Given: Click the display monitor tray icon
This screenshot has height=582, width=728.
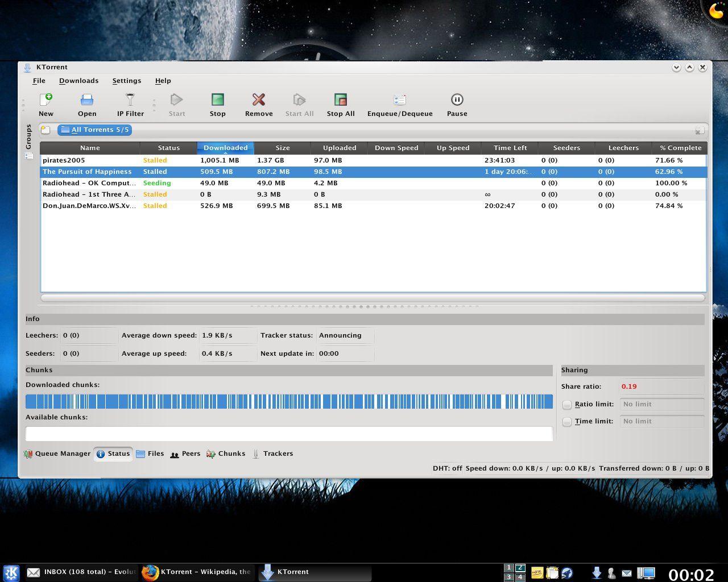Looking at the screenshot, I should tap(646, 573).
